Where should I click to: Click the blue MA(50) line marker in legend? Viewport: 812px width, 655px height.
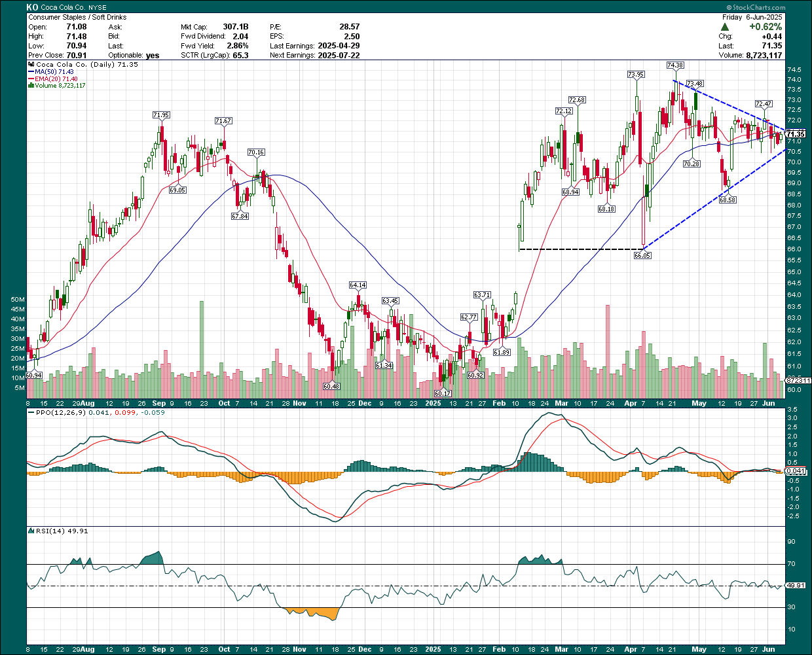(x=31, y=72)
